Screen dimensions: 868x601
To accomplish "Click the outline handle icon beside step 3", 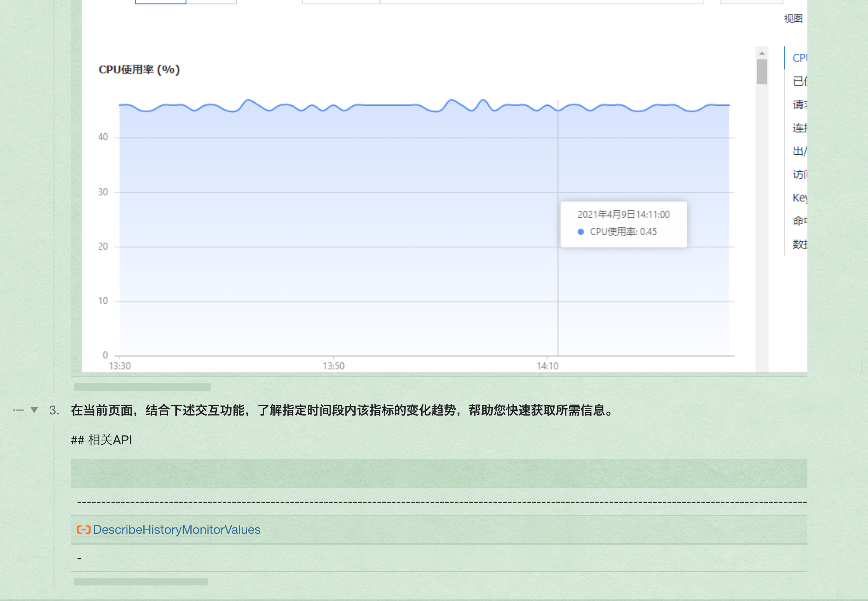I will [x=18, y=410].
